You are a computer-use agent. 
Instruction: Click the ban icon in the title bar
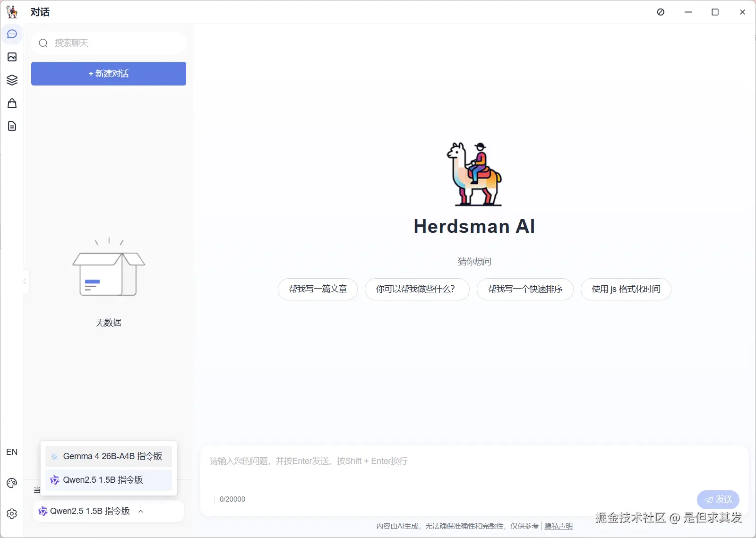pos(660,12)
